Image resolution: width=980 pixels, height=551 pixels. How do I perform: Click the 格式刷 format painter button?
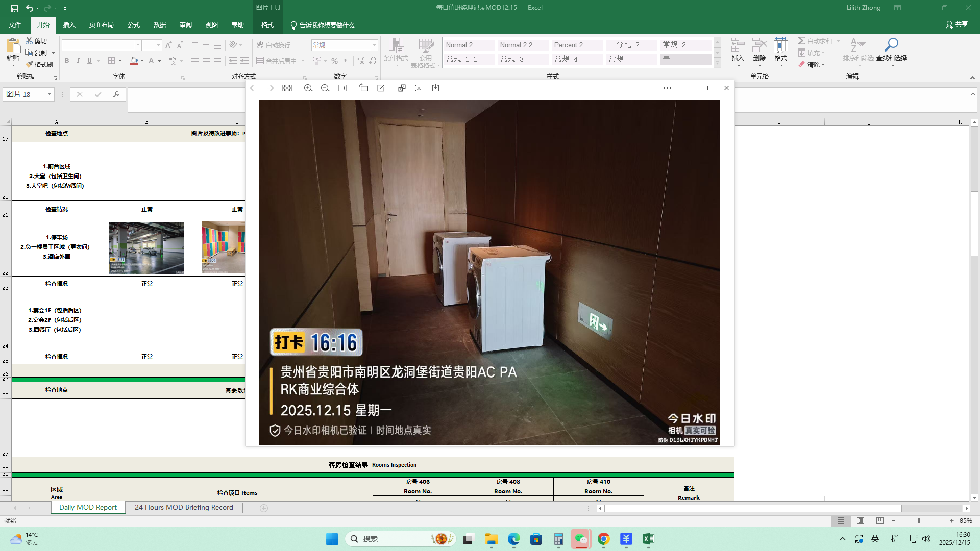pyautogui.click(x=39, y=64)
